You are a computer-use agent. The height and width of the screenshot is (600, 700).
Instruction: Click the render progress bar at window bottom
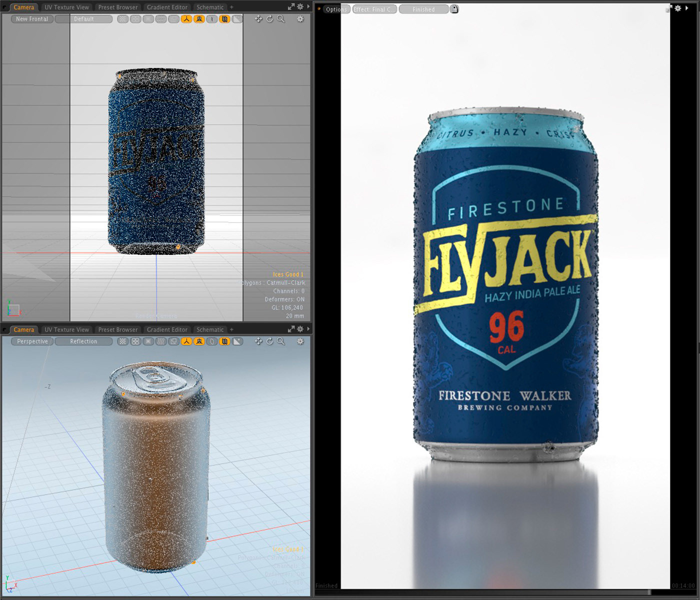pyautogui.click(x=482, y=592)
